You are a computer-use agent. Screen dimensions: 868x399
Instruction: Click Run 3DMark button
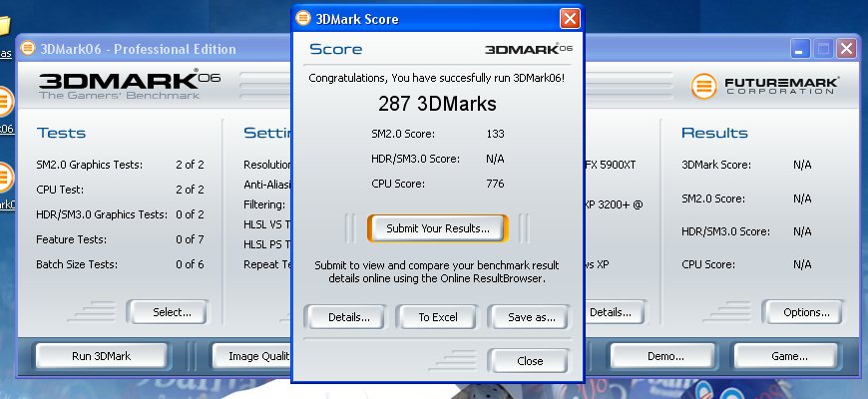[x=102, y=356]
